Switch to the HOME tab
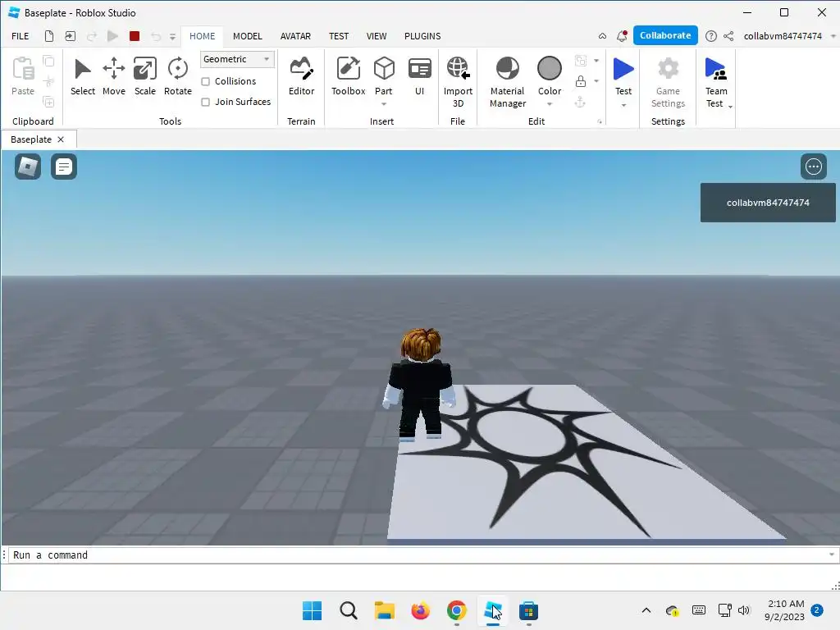 coord(202,36)
